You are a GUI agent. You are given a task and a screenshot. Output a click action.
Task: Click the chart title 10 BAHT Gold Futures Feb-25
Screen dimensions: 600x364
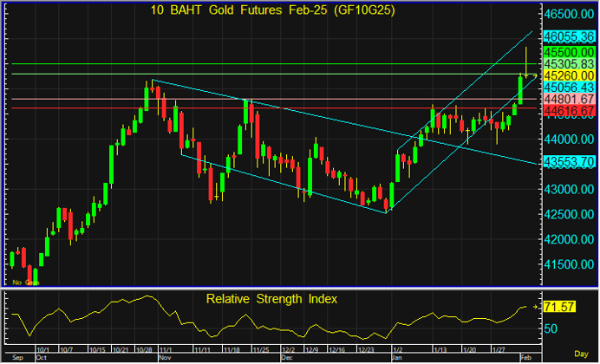(x=272, y=10)
